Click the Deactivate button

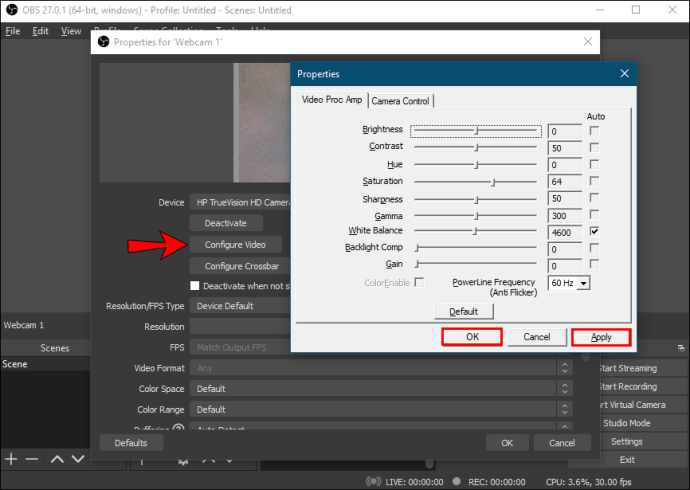pos(226,223)
